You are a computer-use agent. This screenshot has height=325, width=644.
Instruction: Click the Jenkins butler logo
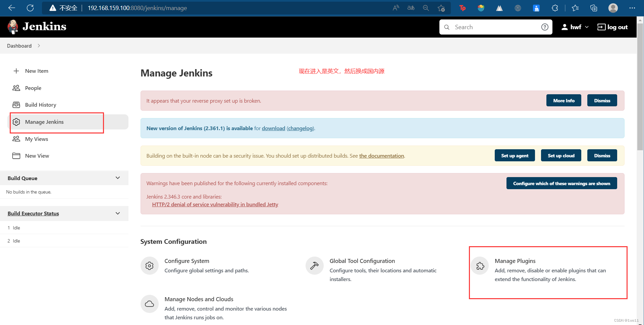tap(13, 27)
